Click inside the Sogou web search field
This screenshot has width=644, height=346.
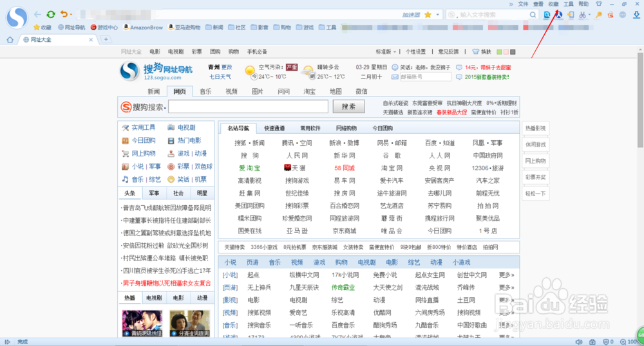pos(248,107)
